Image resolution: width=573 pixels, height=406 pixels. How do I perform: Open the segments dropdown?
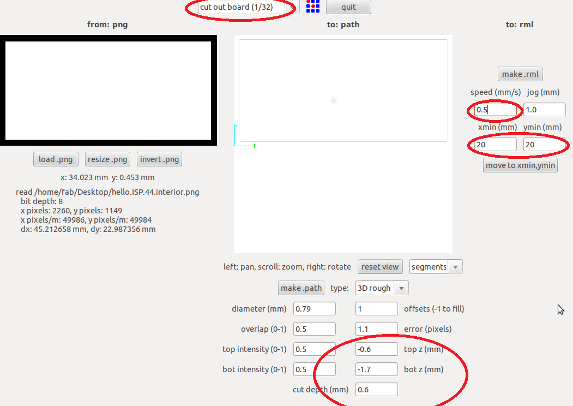tap(436, 267)
